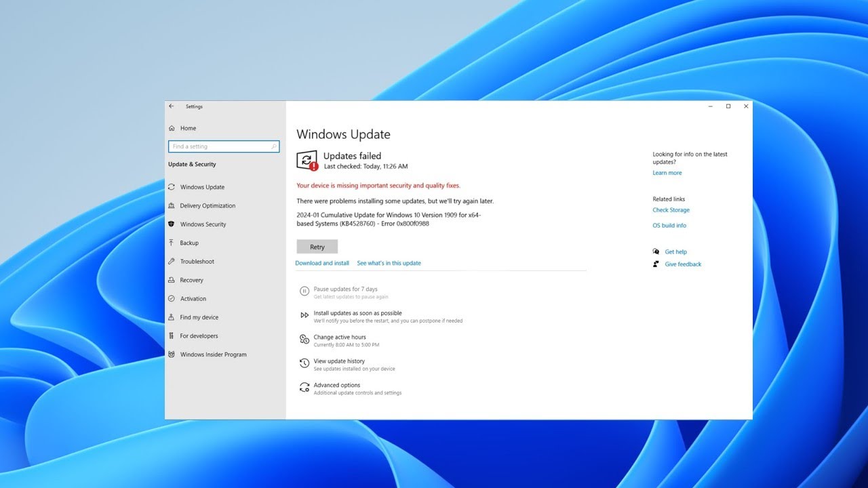Click the For developers icon

172,336
